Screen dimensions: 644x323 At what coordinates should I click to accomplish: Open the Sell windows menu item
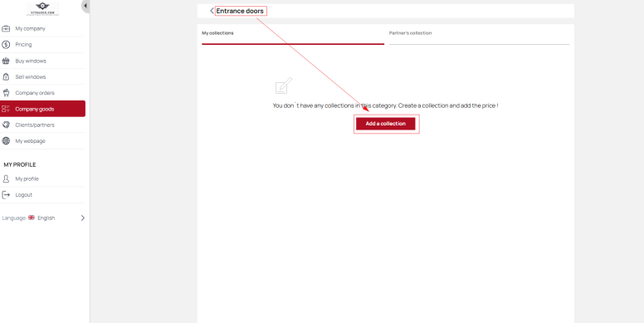tap(41, 77)
